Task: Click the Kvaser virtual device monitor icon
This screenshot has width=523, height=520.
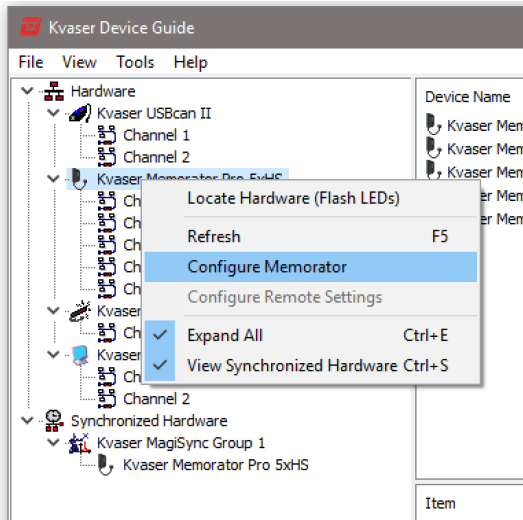Action: point(80,355)
